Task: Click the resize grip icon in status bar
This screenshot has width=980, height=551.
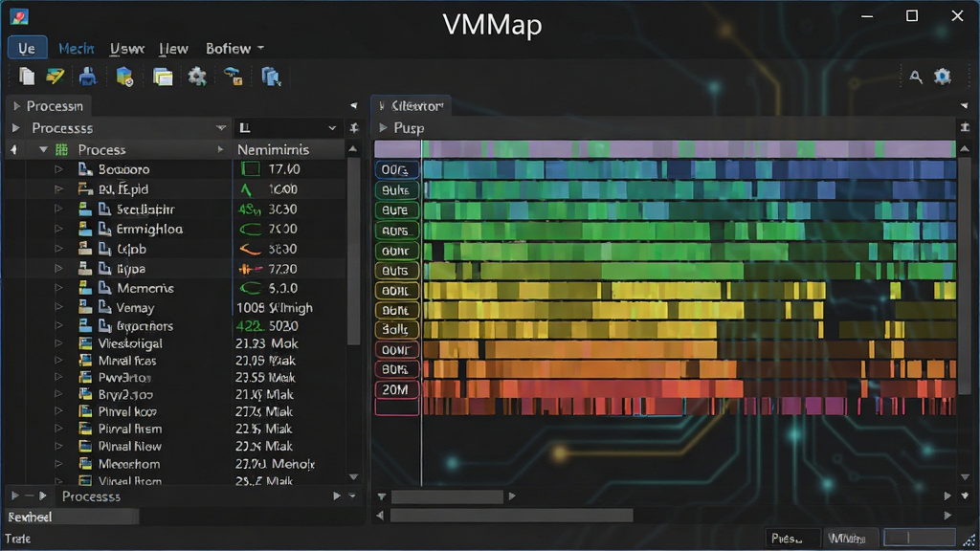Action: click(x=969, y=541)
